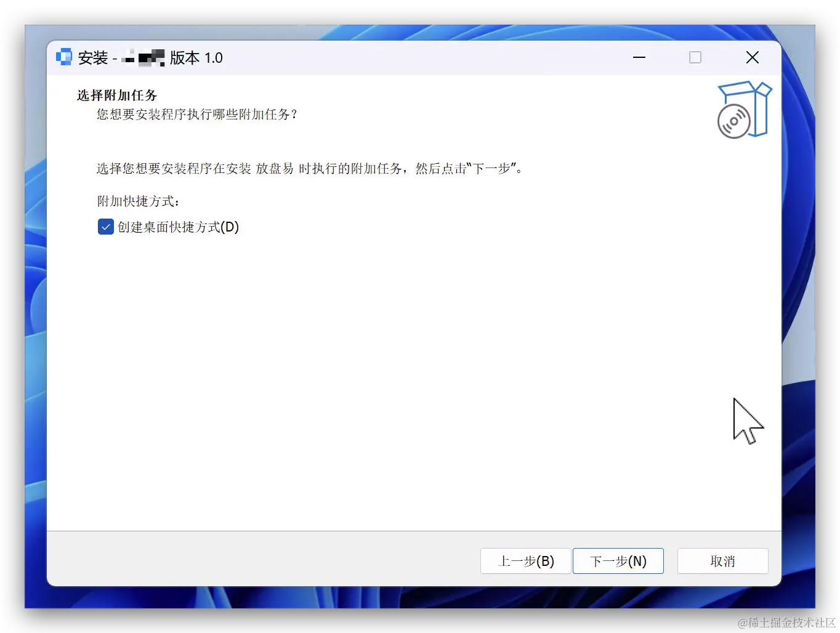Minimize the installer window
840x633 pixels.
[x=639, y=57]
